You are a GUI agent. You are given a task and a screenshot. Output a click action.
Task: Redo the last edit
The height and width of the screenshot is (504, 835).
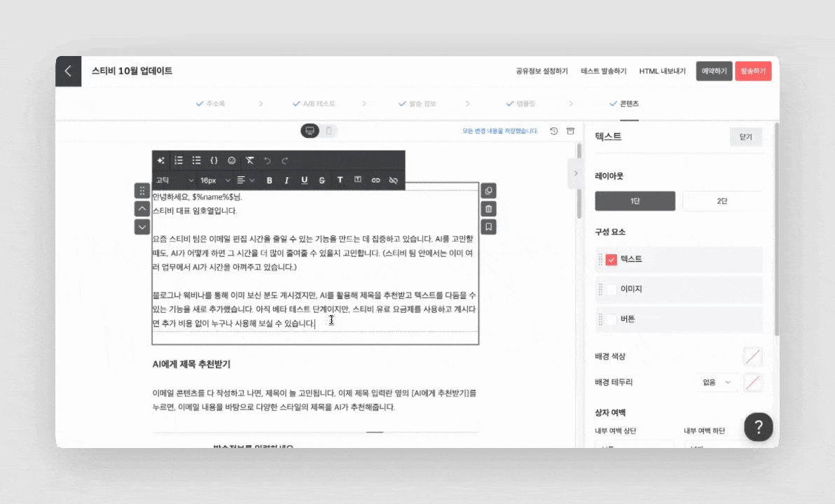(x=285, y=160)
